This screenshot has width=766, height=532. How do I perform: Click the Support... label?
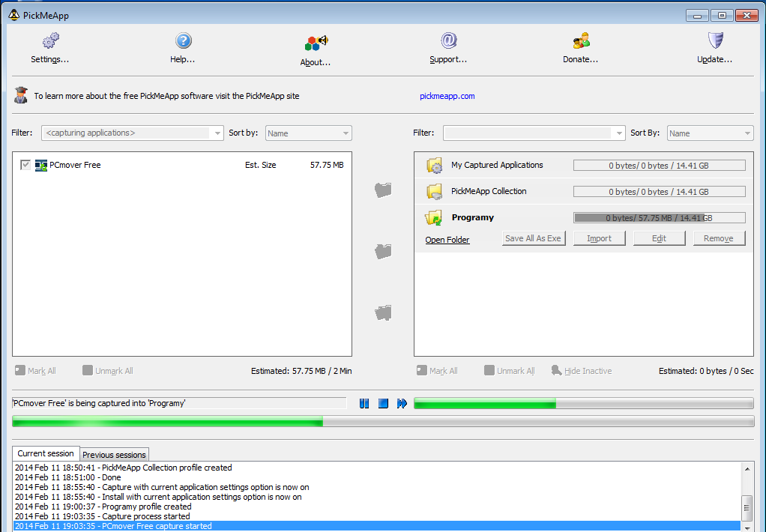[x=448, y=59]
